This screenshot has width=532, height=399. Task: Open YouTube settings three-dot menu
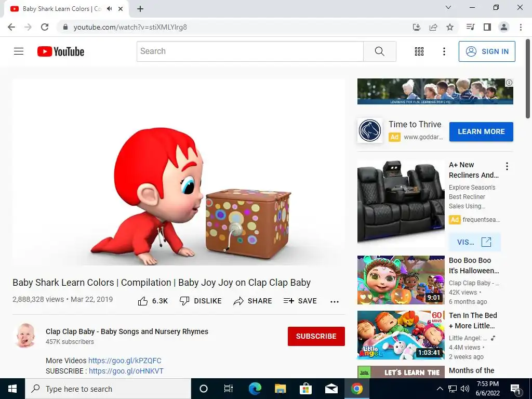click(x=444, y=51)
